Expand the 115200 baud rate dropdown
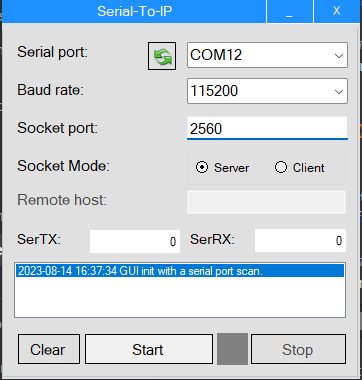This screenshot has height=380, width=362. click(x=267, y=91)
